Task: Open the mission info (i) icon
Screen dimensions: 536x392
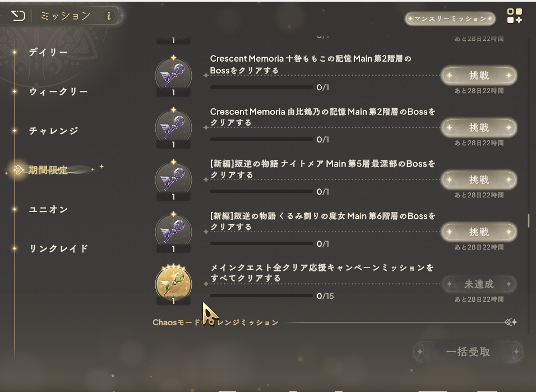Action: [x=109, y=16]
